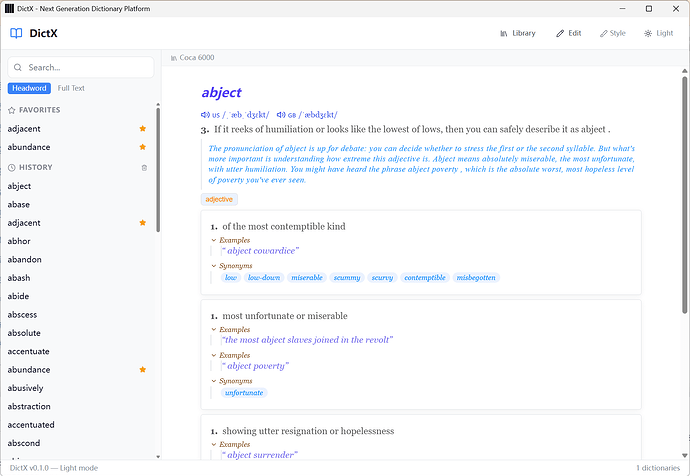Click definition pane scroll-up arrow
This screenshot has width=690, height=476.
point(684,71)
